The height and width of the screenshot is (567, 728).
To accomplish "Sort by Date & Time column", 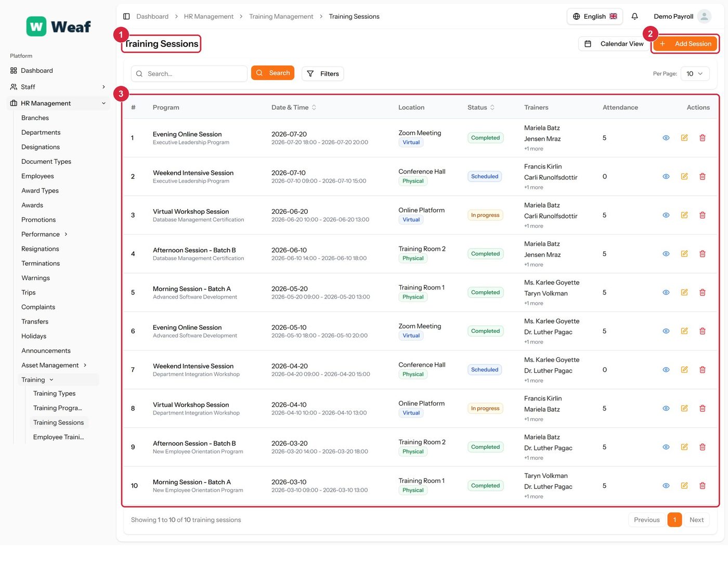I will (x=294, y=108).
